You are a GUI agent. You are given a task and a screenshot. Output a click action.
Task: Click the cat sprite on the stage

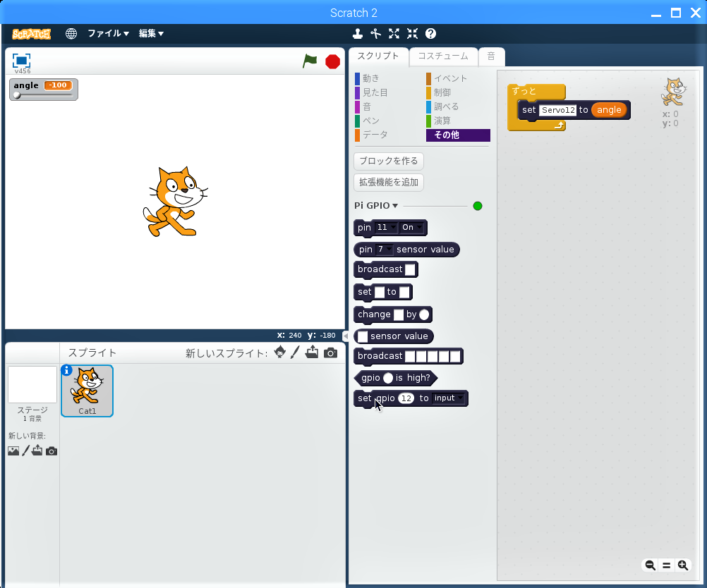click(176, 201)
